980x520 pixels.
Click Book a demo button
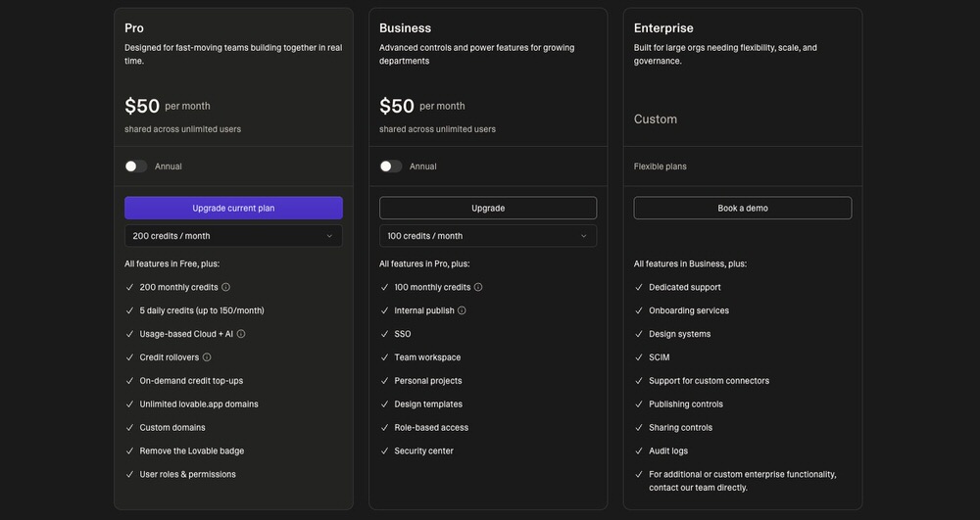point(743,208)
